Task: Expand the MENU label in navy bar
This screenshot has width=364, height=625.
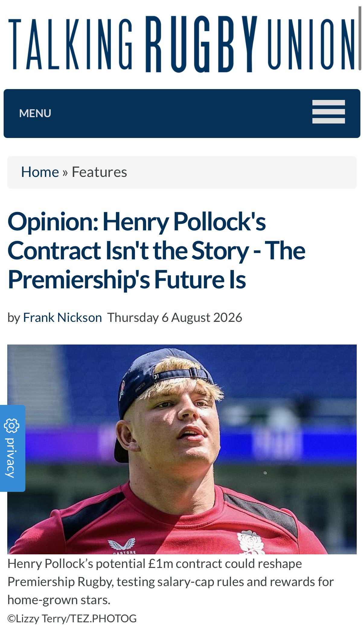Action: [35, 113]
